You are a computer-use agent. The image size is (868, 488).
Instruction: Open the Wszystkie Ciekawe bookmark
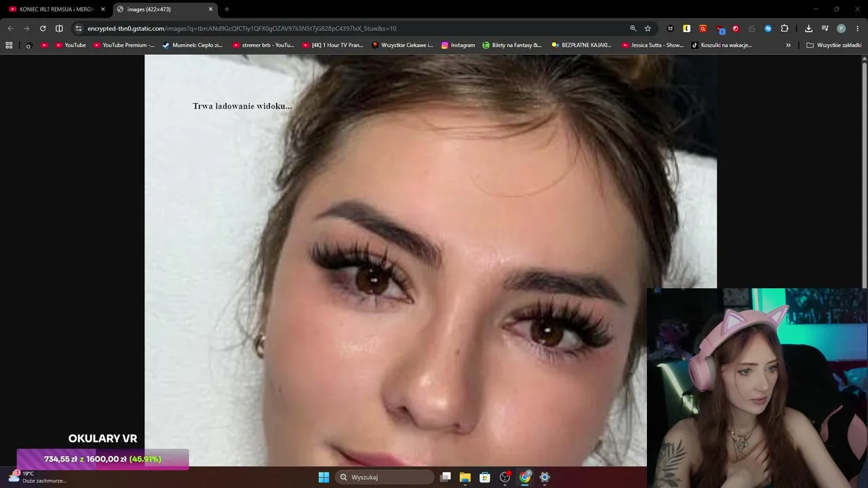(x=403, y=45)
